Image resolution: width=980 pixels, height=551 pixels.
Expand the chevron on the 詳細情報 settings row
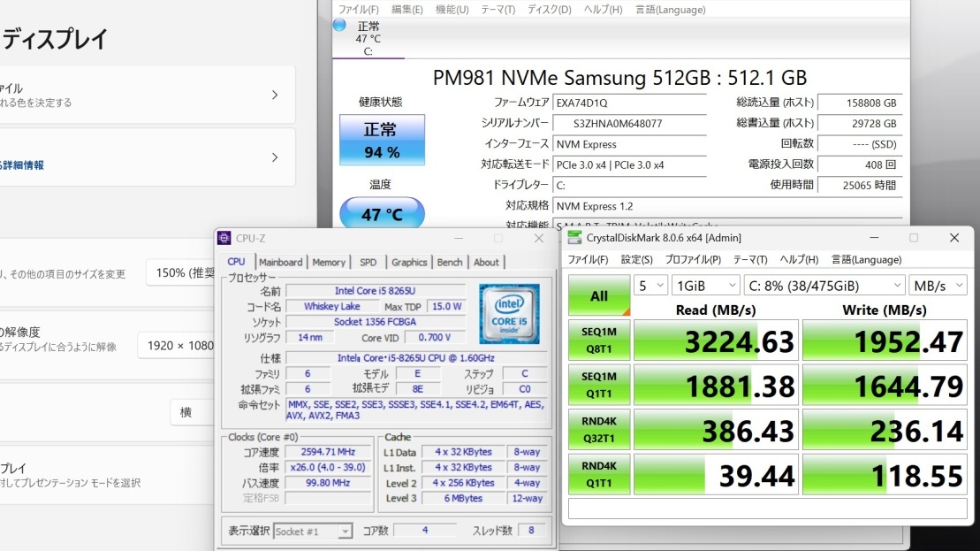[x=275, y=157]
